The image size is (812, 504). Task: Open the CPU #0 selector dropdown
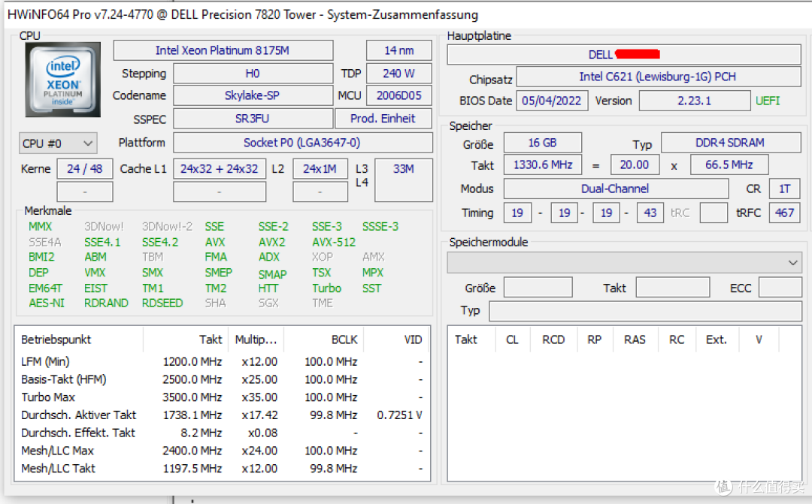58,143
